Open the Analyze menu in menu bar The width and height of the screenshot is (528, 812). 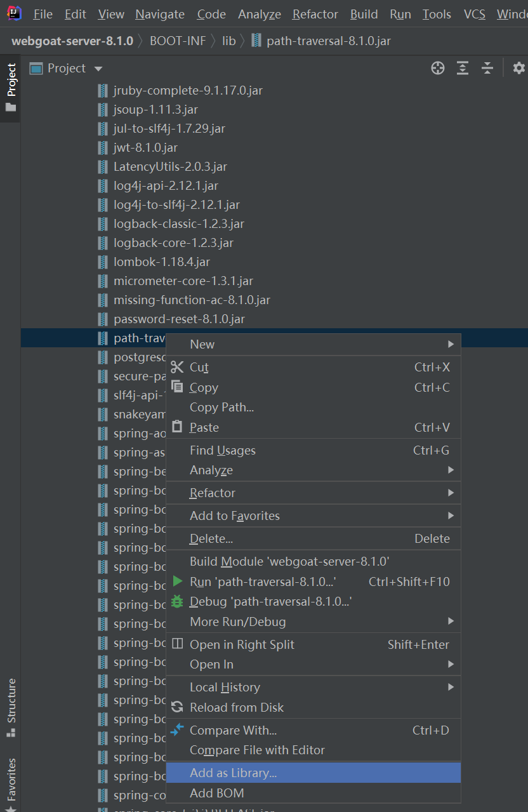[260, 14]
